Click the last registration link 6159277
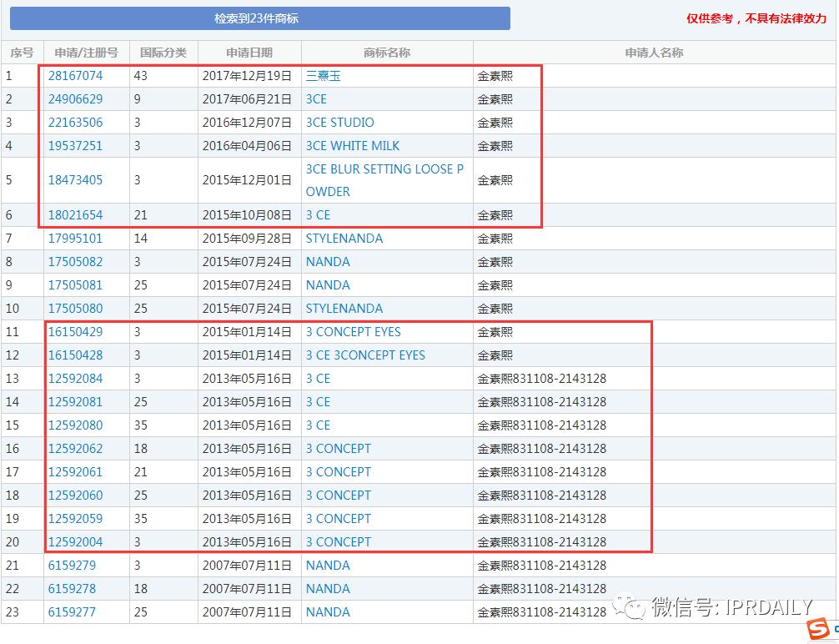Viewport: 839px width, 644px height. point(75,611)
